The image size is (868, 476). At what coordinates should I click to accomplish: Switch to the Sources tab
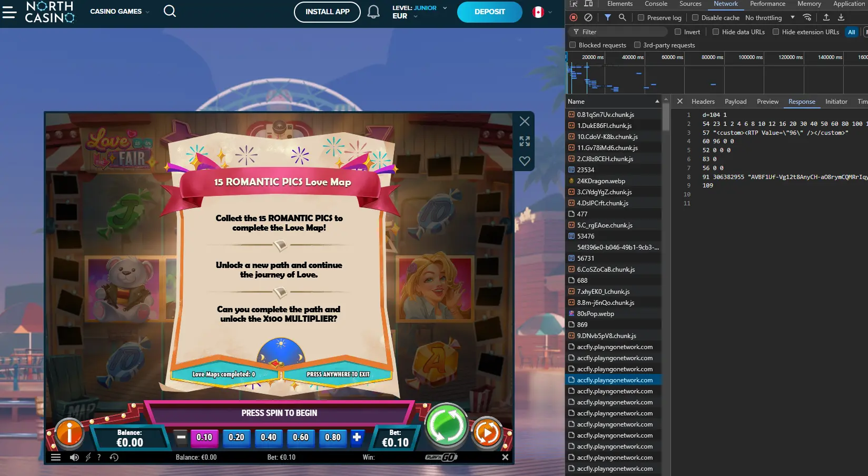point(690,4)
